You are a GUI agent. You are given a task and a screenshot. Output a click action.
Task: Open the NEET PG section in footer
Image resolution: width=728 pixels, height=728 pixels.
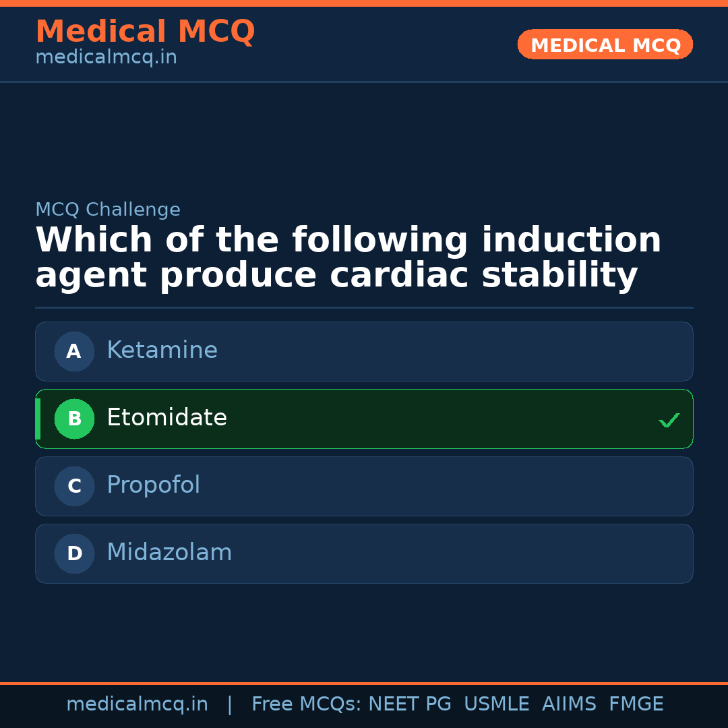click(x=409, y=704)
